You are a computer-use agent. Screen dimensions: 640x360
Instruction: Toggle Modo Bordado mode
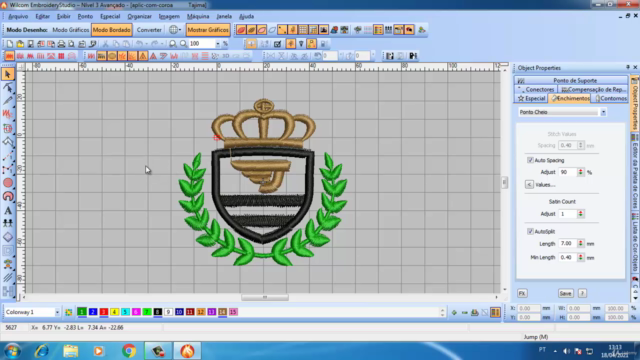tap(111, 30)
